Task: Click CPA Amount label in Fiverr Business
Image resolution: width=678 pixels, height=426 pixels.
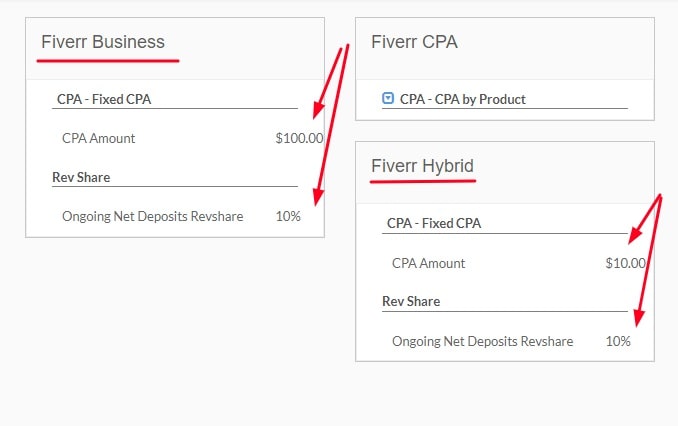Action: click(99, 138)
